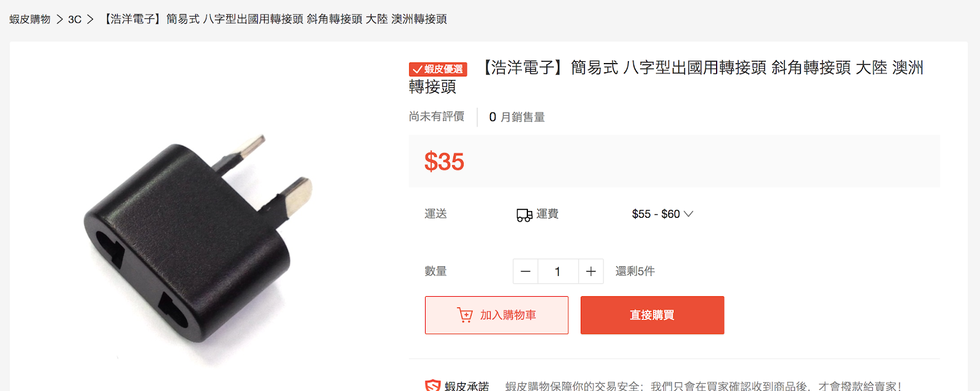
Task: Add item with 加入購物車 button
Action: point(497,315)
